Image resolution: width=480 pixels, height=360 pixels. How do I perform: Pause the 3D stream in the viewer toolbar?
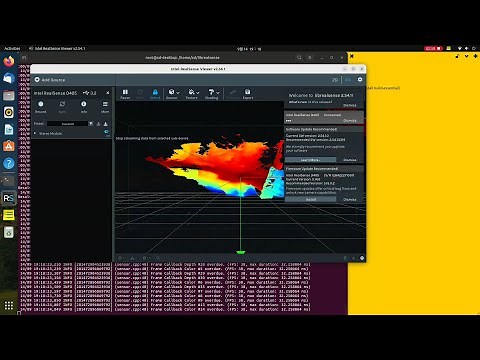(125, 94)
